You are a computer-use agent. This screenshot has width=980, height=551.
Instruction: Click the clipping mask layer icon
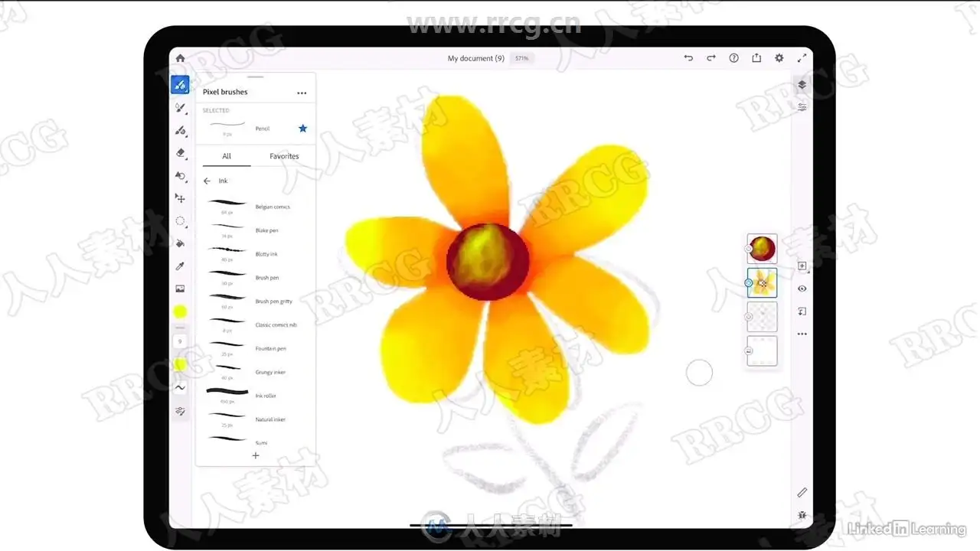coord(802,311)
